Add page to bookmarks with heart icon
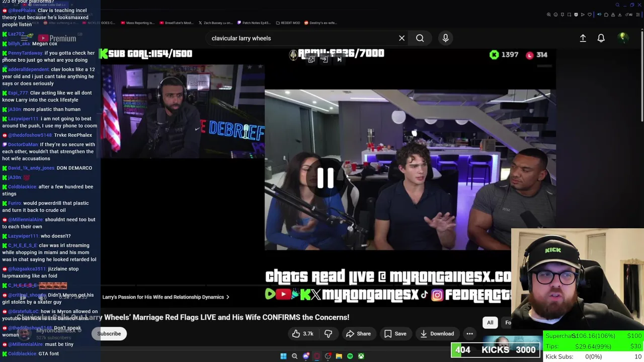The height and width of the screenshot is (362, 644). [x=590, y=15]
